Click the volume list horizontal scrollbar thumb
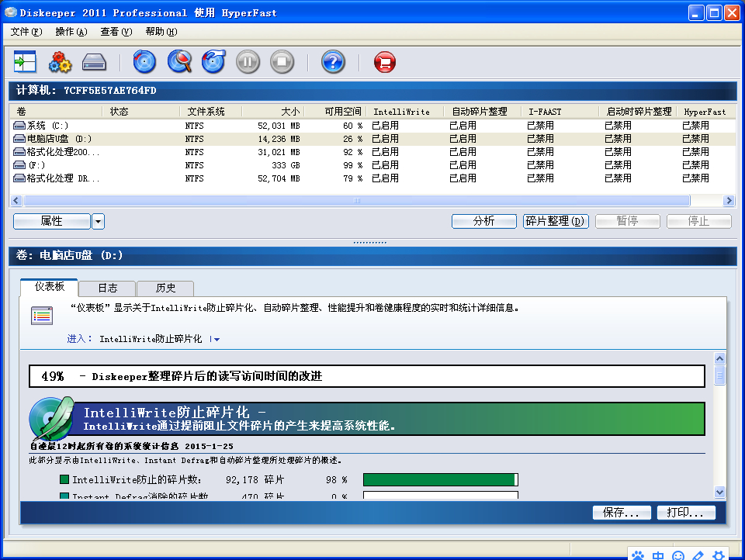Image resolution: width=745 pixels, height=560 pixels. [357, 200]
